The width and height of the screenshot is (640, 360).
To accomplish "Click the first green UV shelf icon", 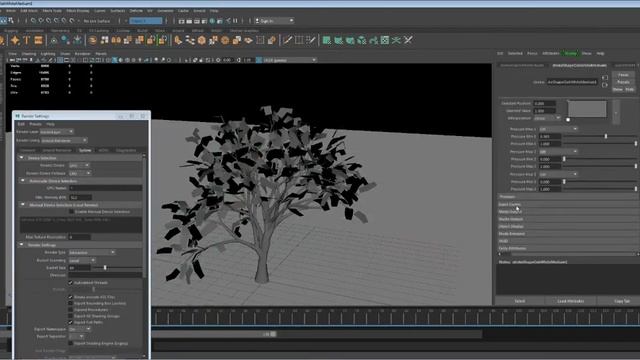I will click(x=327, y=40).
